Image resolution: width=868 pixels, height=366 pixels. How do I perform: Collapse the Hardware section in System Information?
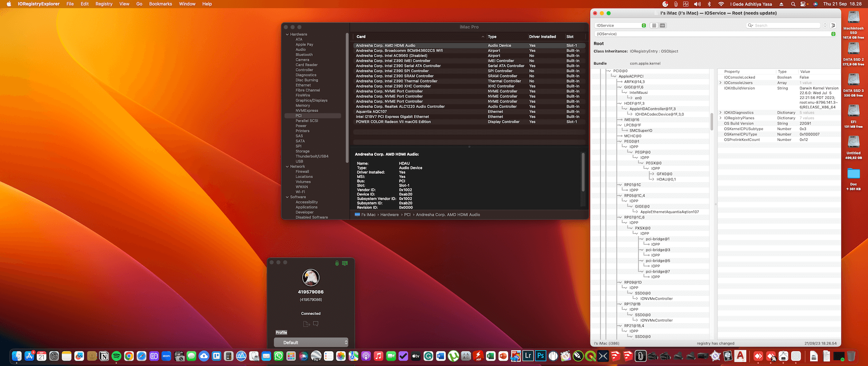point(287,34)
